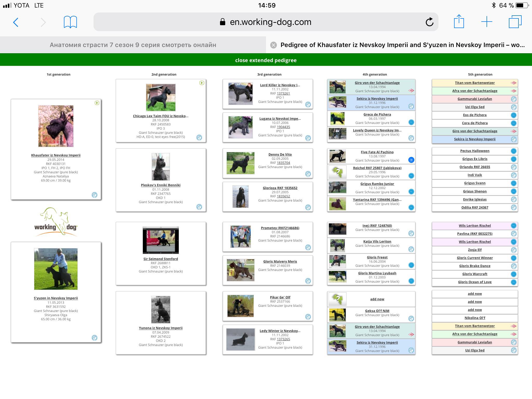Open Safari bookmarks book icon

[x=70, y=22]
